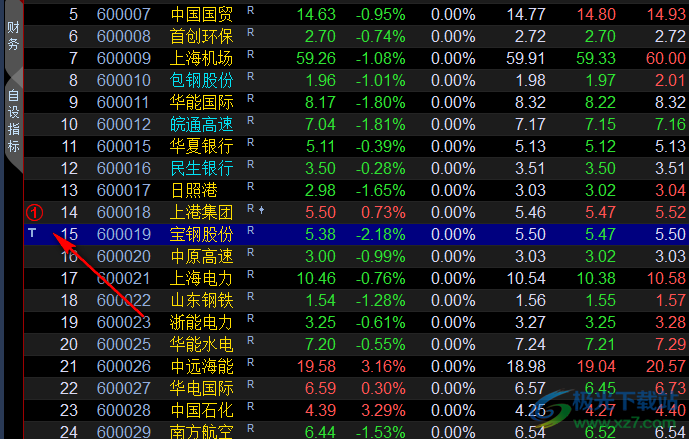Click stock code 600009
Screen dimensions: 689x439
coord(123,58)
